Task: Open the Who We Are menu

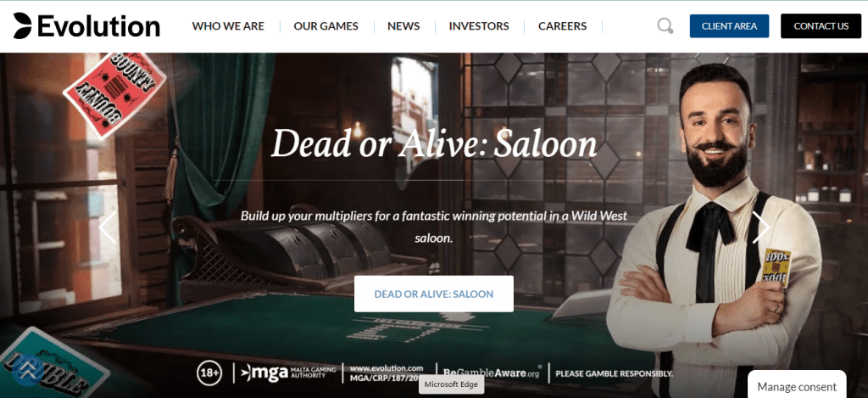Action: [228, 26]
